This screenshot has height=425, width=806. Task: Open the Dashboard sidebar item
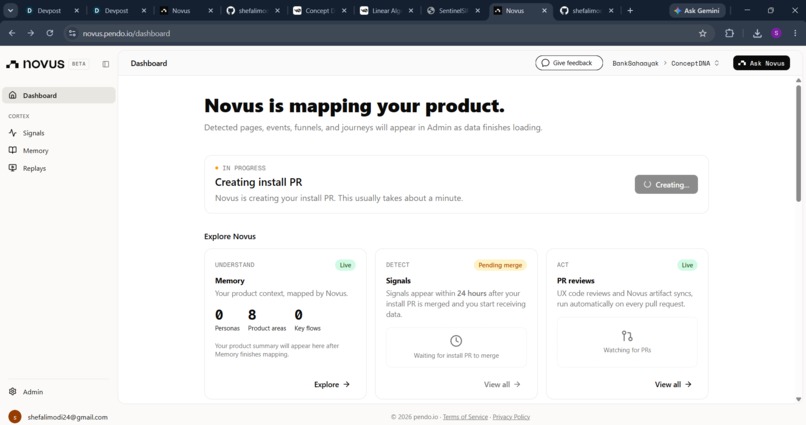59,95
